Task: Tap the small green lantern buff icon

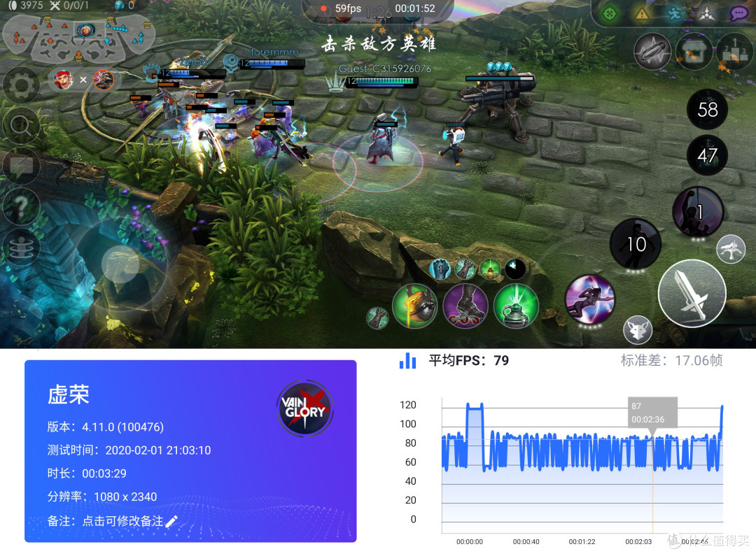Action: (x=490, y=269)
